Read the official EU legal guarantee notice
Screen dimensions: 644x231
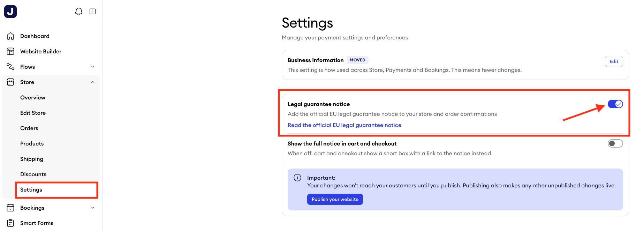(x=344, y=125)
